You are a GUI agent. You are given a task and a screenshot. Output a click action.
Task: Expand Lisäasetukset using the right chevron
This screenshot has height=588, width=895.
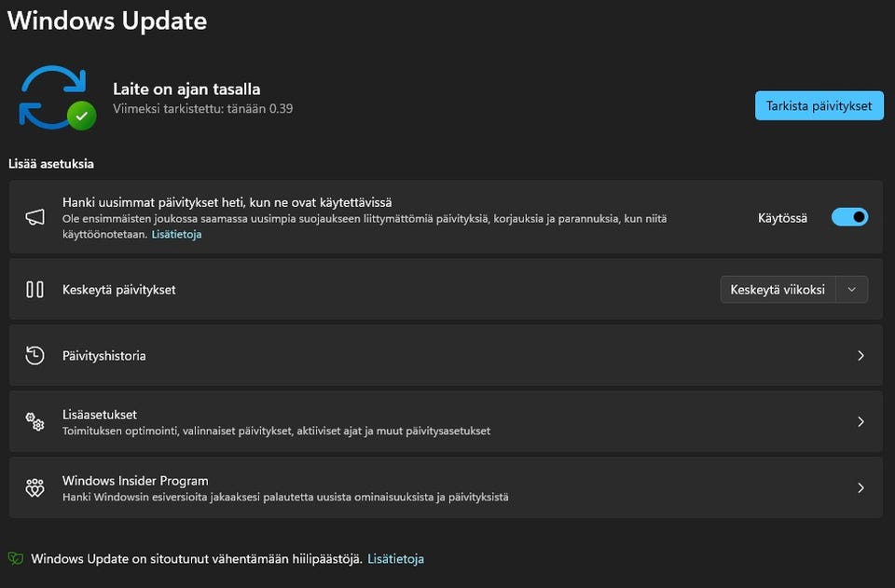861,421
